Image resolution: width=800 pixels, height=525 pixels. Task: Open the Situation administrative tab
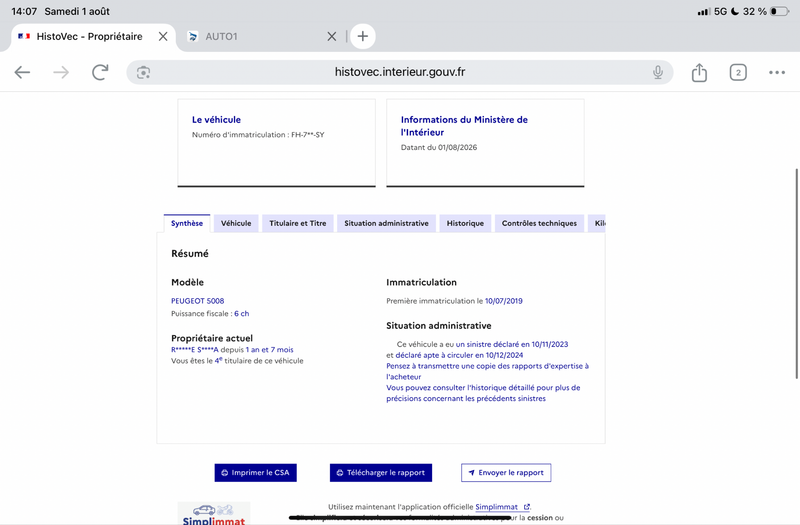click(386, 223)
